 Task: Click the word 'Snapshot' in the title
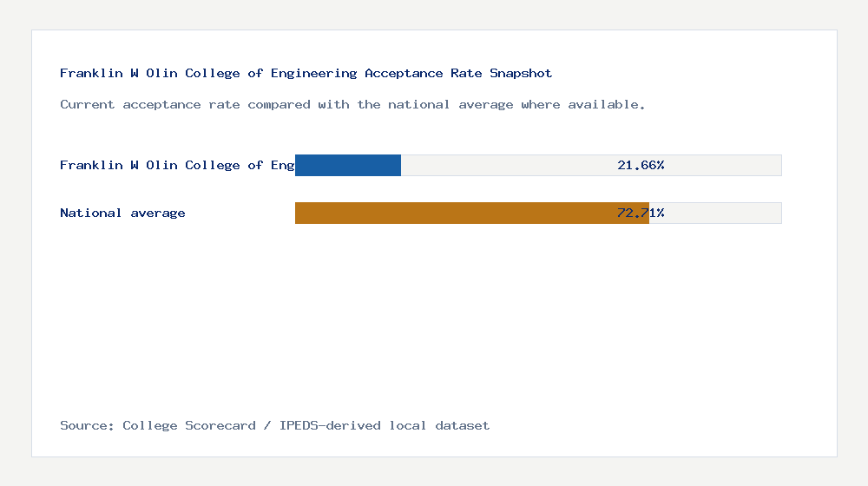(521, 74)
